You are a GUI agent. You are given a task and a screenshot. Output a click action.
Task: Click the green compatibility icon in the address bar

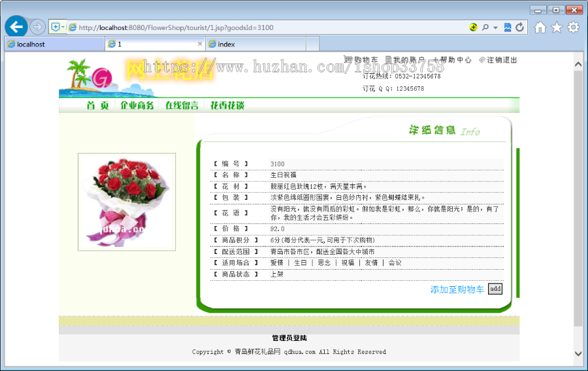tap(473, 27)
